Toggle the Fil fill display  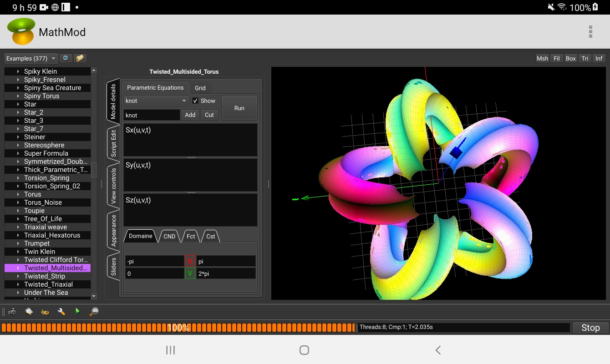tap(556, 58)
